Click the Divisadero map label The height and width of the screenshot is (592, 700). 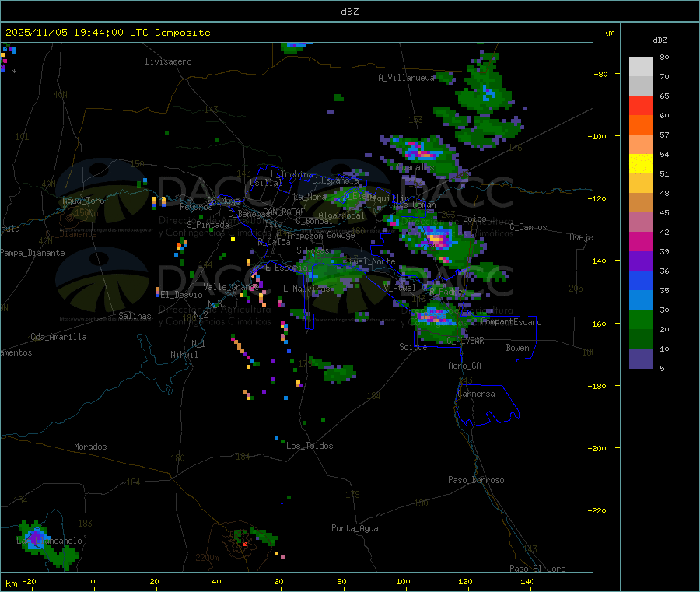pos(168,61)
